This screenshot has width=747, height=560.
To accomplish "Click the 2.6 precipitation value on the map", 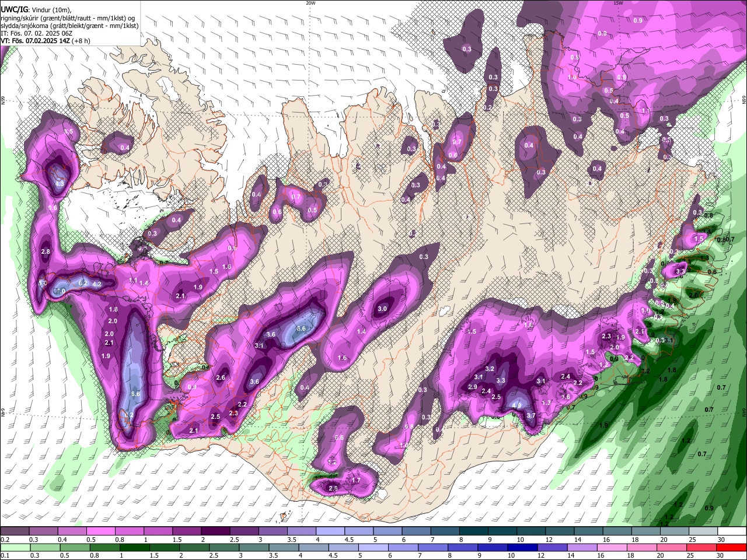I will (221, 377).
